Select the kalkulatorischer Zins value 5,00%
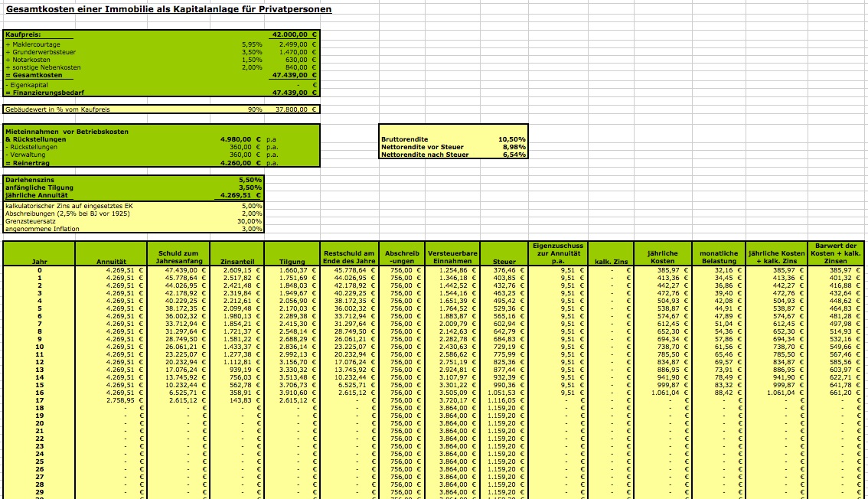The image size is (868, 499). point(252,206)
